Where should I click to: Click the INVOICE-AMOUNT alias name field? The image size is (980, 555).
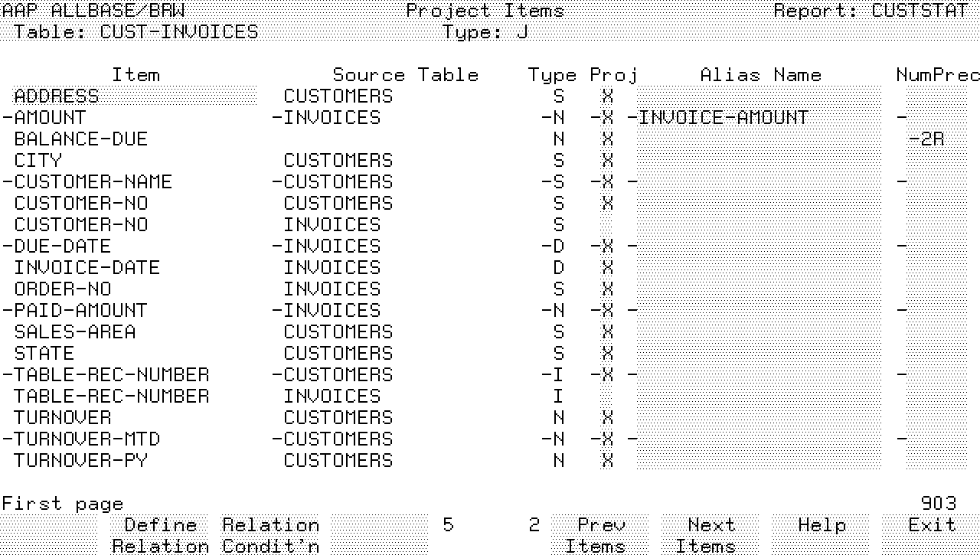[724, 118]
